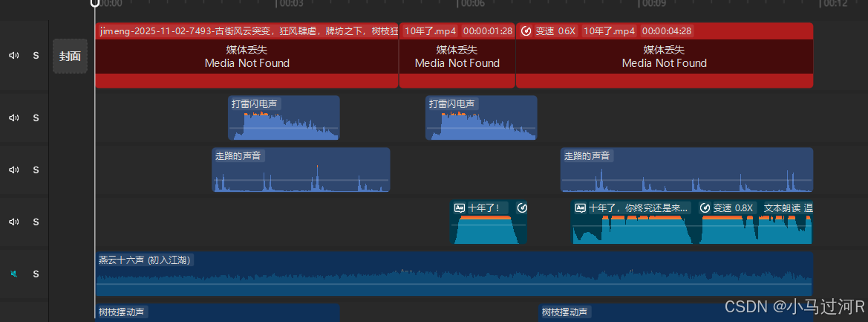Select the 变速 0.6X 10年了.mp4 clip

(665, 56)
